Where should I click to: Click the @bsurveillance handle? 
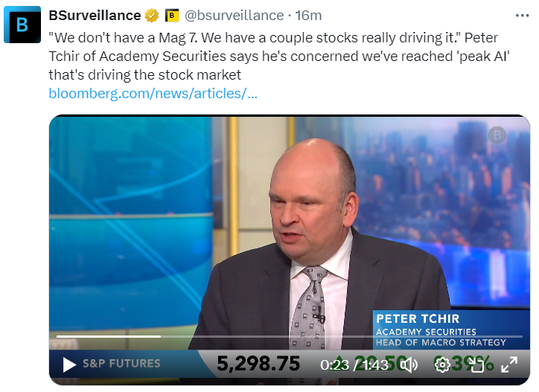pyautogui.click(x=233, y=15)
